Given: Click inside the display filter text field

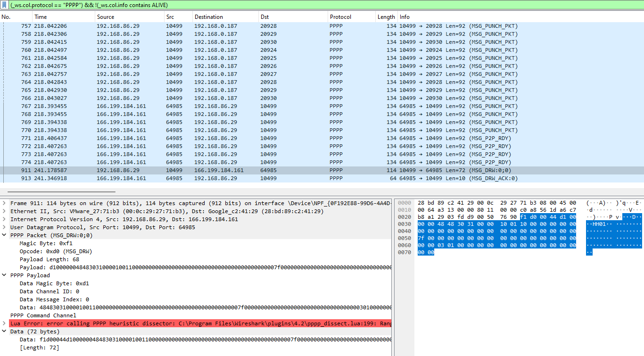Looking at the screenshot, I should pos(283,5).
